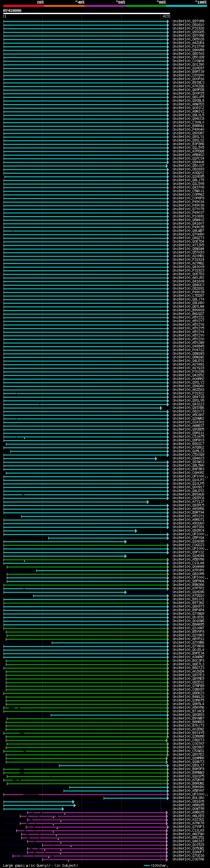This screenshot has height=868, width=210.
Task: Click hit label UniRef100_C3VAL0
Action: 188,122
